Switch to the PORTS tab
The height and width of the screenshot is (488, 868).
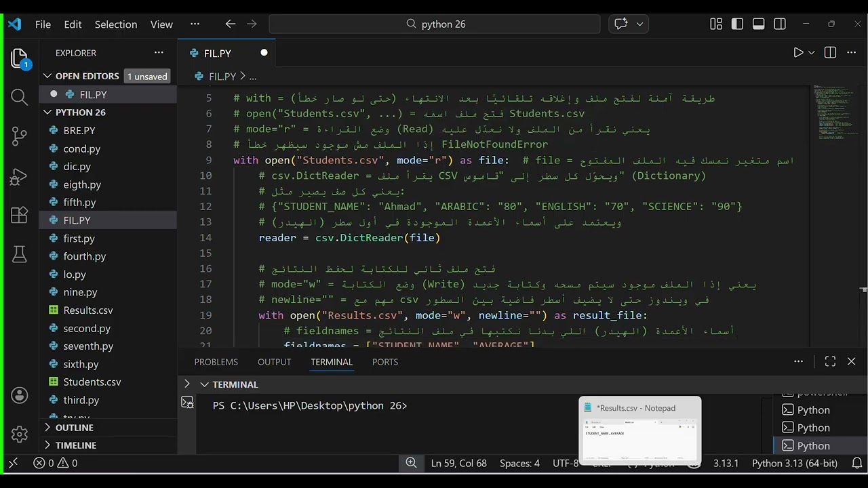point(385,362)
